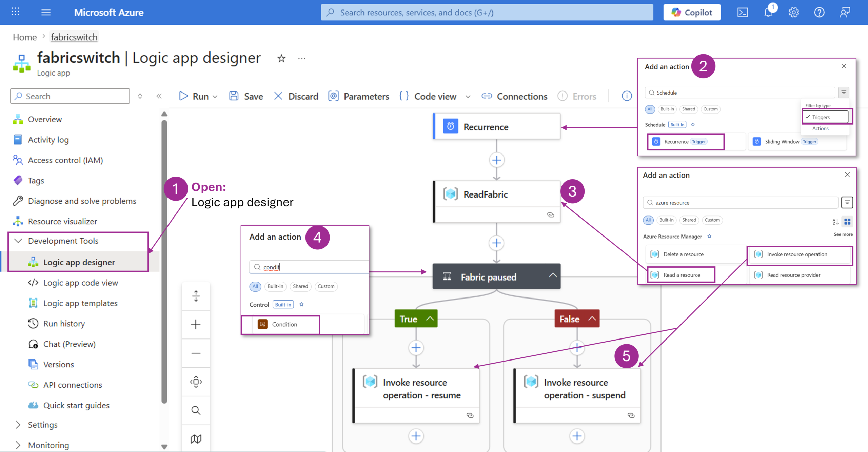Open the Run dropdown arrow
This screenshot has height=452, width=868.
point(215,97)
